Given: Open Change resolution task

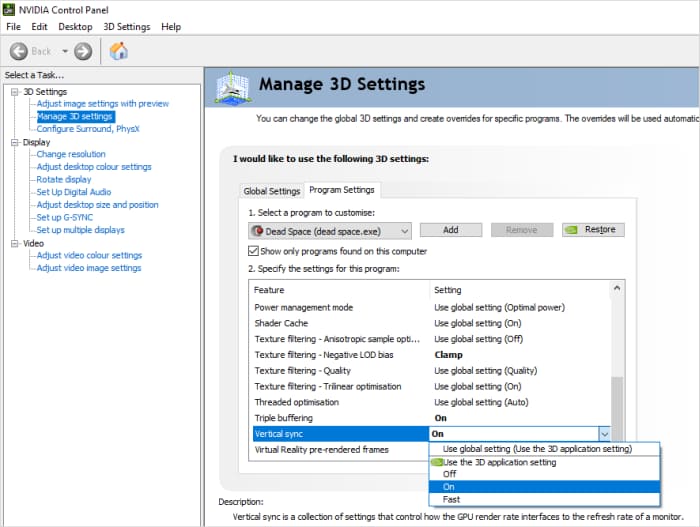Looking at the screenshot, I should tap(71, 154).
